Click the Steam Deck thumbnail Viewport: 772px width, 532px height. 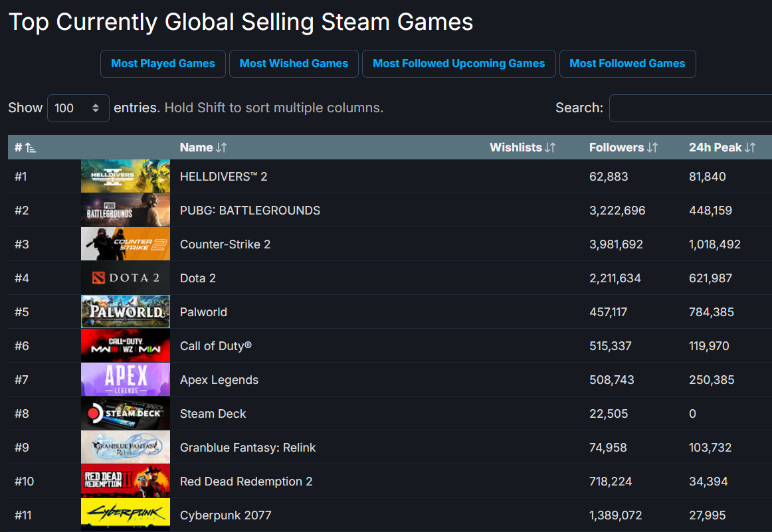(x=126, y=413)
